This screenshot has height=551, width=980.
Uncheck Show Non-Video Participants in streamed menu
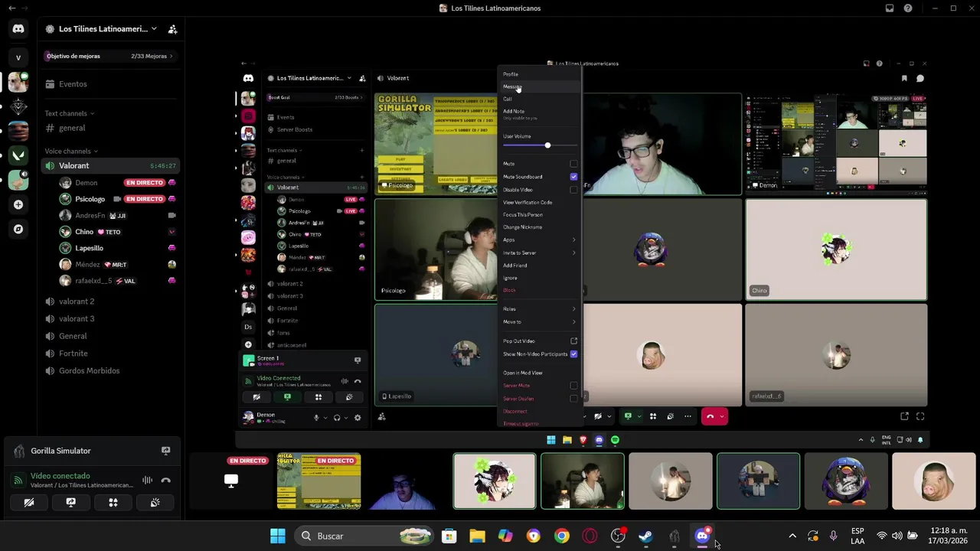(x=573, y=354)
